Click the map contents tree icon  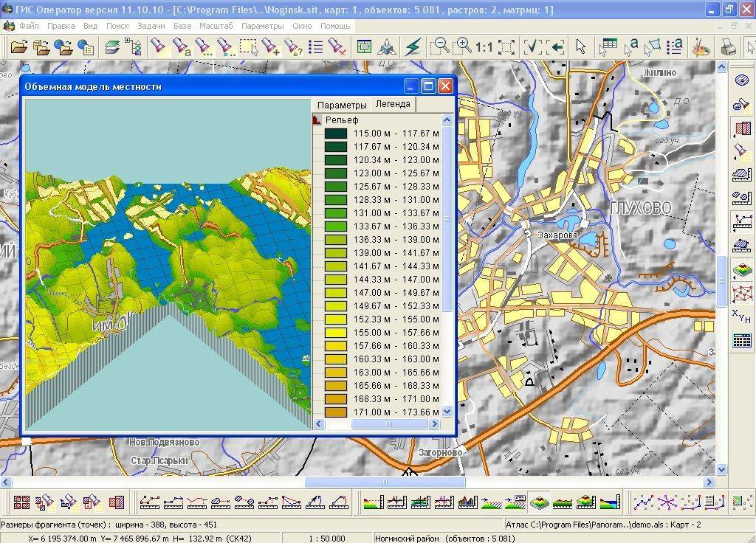point(133,46)
